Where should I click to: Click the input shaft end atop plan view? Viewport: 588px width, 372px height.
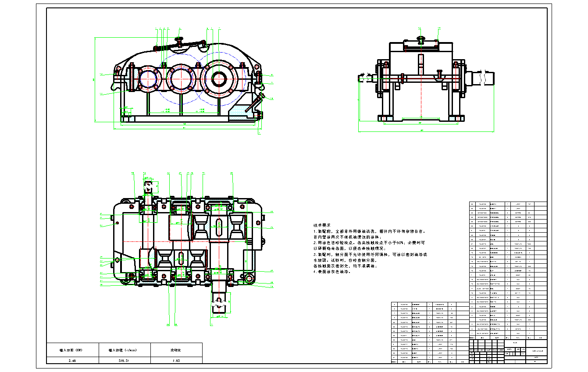(x=150, y=188)
